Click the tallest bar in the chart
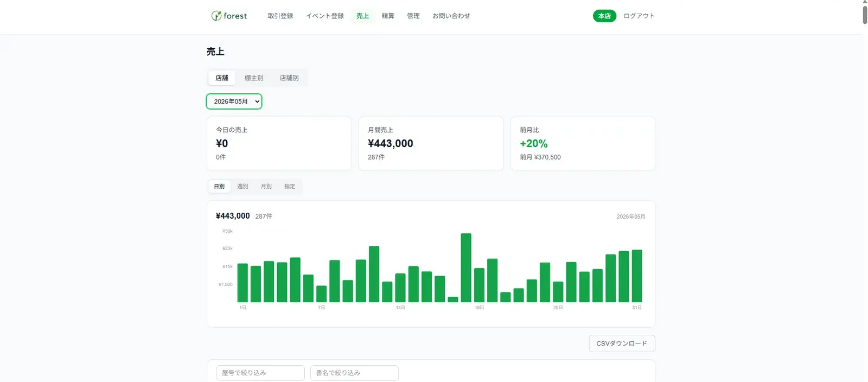The width and height of the screenshot is (868, 382). click(x=466, y=268)
